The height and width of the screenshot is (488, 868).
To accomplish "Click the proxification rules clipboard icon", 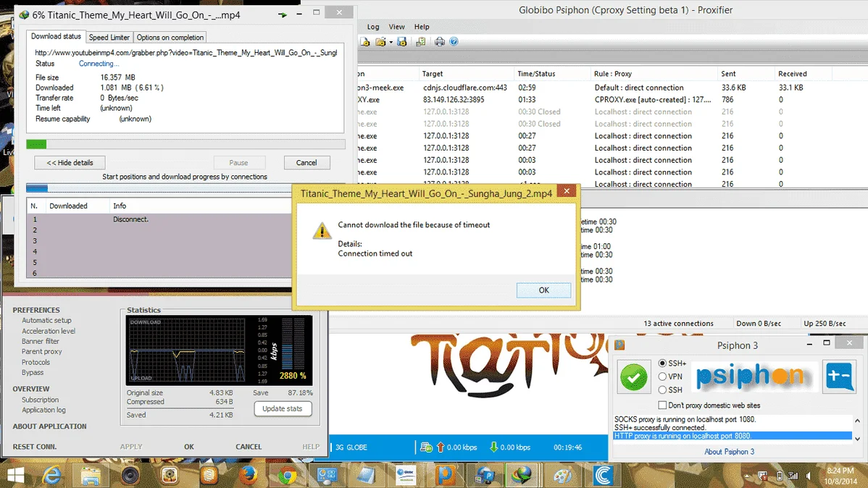I will (421, 41).
